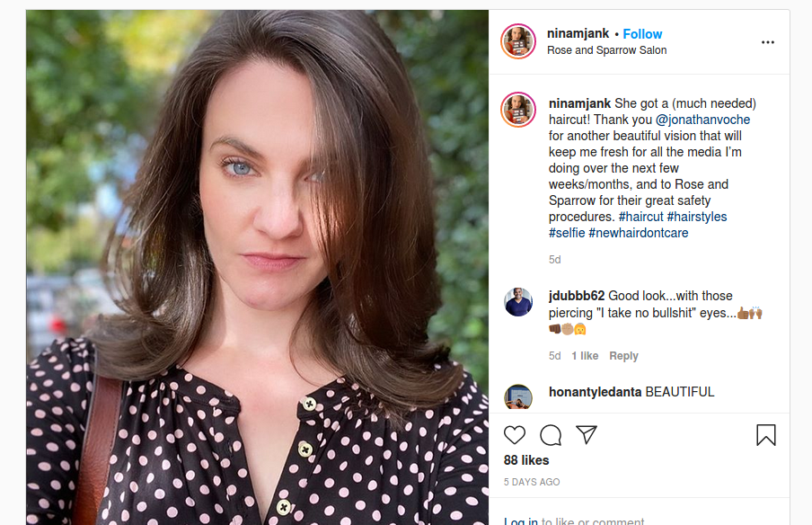Open the three-dot more options menu

coord(767,42)
